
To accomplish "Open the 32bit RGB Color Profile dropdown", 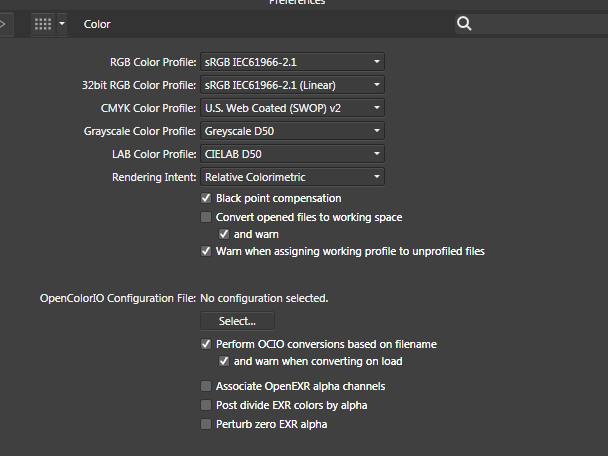I will (292, 85).
